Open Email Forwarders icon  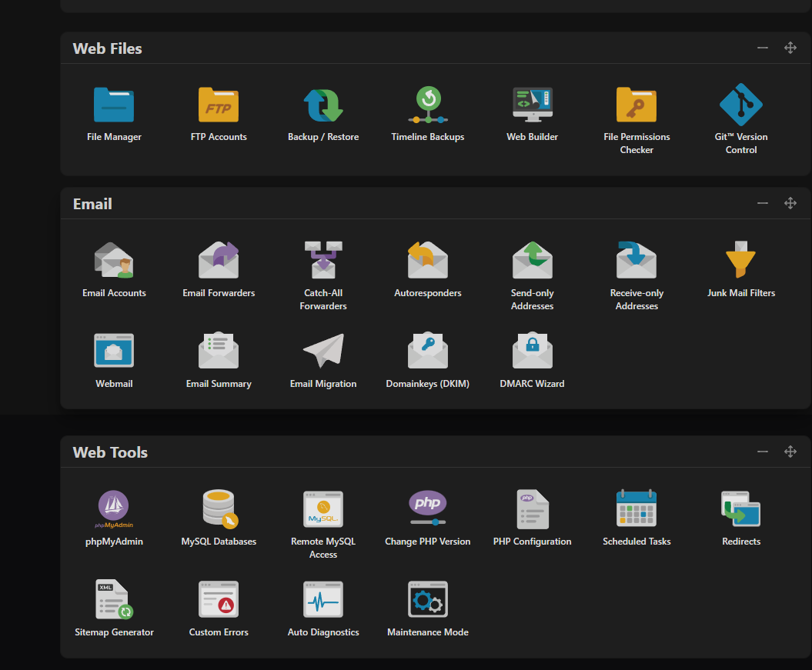(x=219, y=260)
